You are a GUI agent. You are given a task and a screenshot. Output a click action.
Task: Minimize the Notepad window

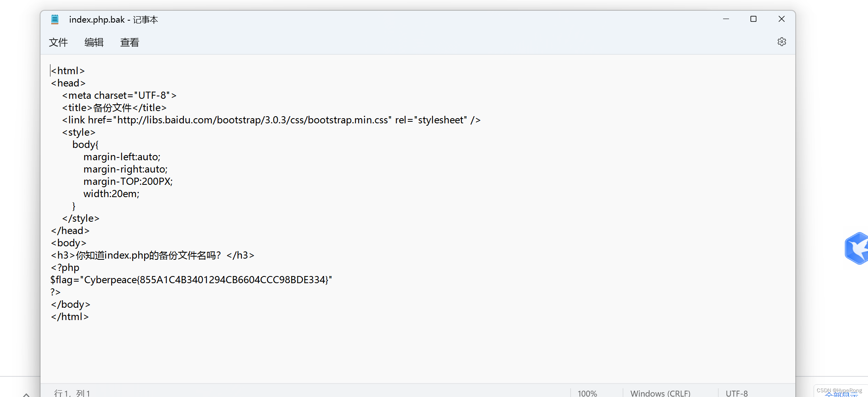pos(726,19)
